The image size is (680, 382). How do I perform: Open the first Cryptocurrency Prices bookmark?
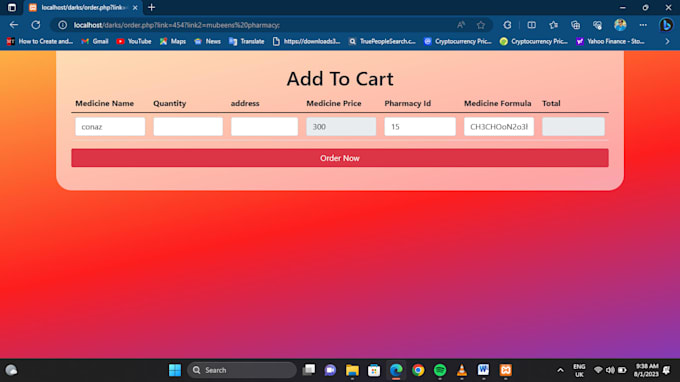458,41
